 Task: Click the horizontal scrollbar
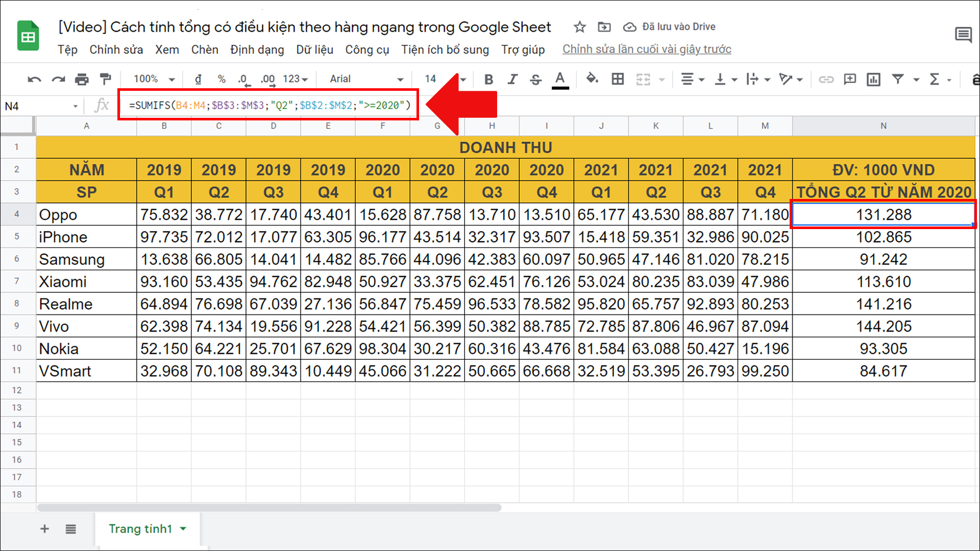[269, 508]
